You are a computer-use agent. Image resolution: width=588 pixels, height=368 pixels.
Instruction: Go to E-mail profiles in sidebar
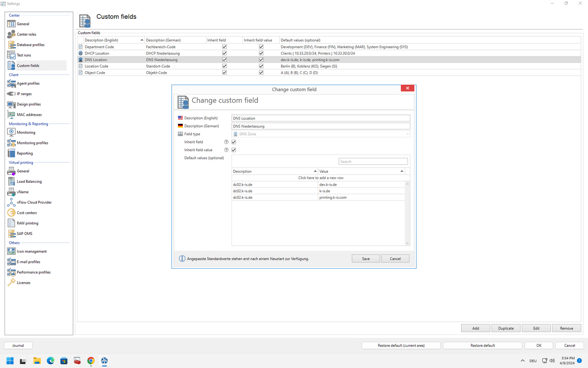coord(29,262)
